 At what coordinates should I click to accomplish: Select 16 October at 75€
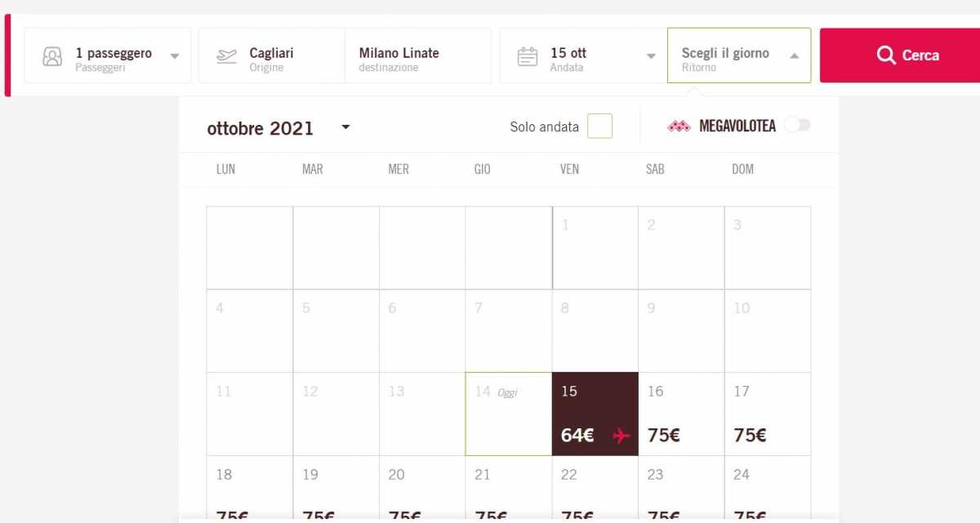click(681, 414)
